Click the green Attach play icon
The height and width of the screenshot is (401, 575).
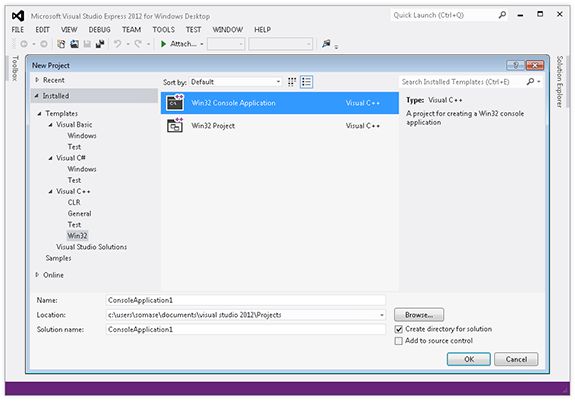[x=164, y=44]
